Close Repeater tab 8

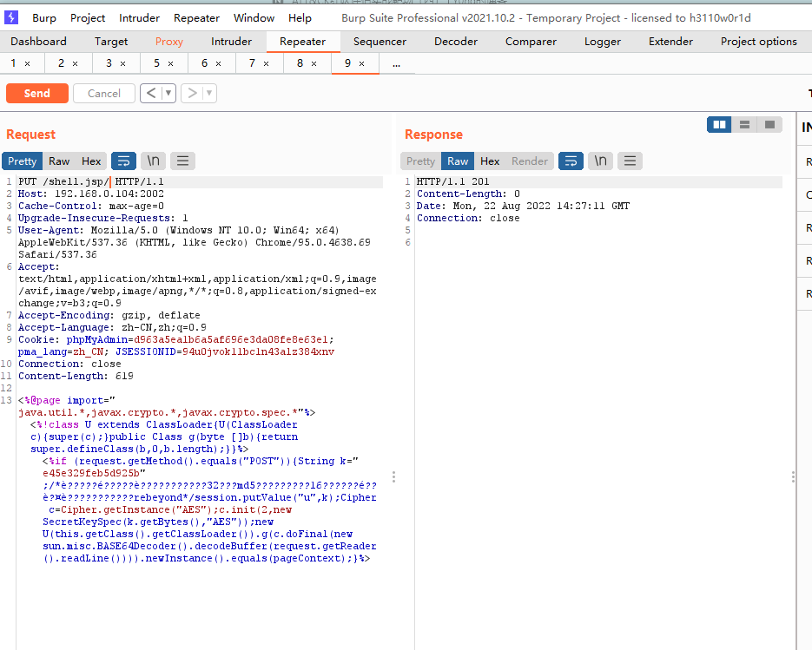point(314,63)
